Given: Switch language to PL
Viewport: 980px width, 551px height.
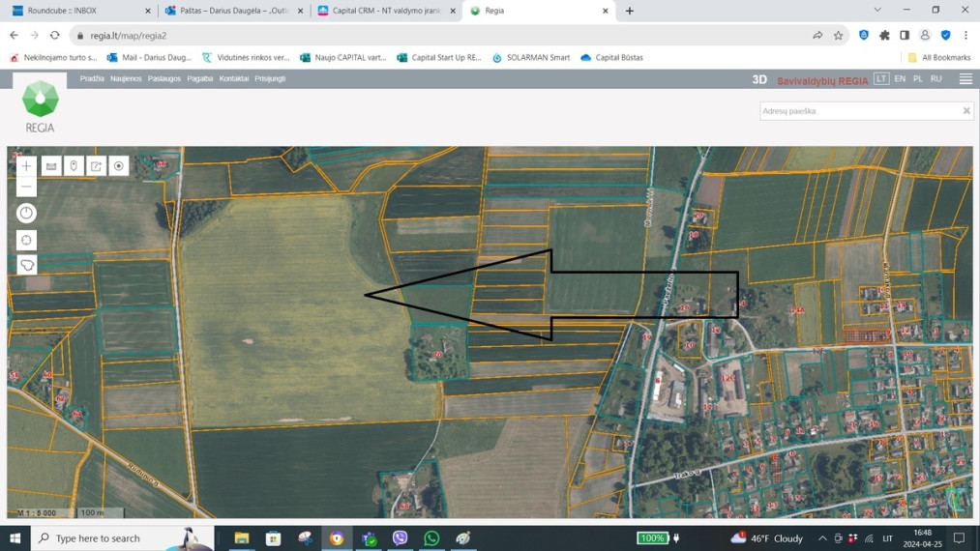Looking at the screenshot, I should pyautogui.click(x=917, y=78).
